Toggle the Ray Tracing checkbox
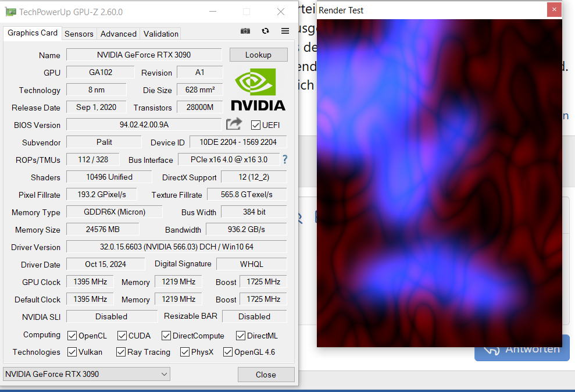 pos(121,352)
